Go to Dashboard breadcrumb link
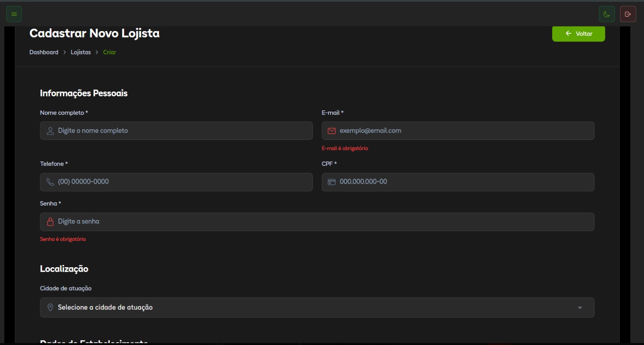The height and width of the screenshot is (345, 644). 44,52
